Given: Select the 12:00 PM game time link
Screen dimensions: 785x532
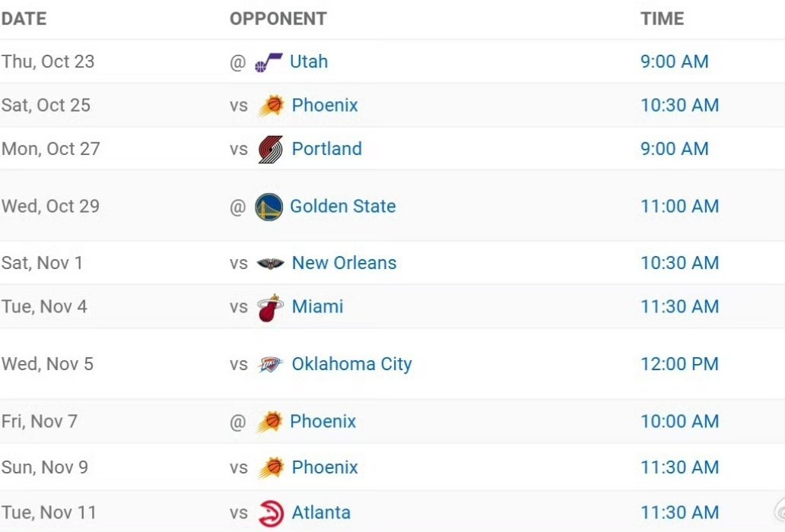Looking at the screenshot, I should click(x=679, y=364).
